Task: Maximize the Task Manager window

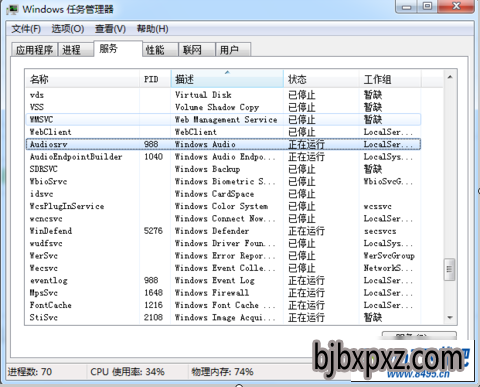Action: [x=427, y=6]
